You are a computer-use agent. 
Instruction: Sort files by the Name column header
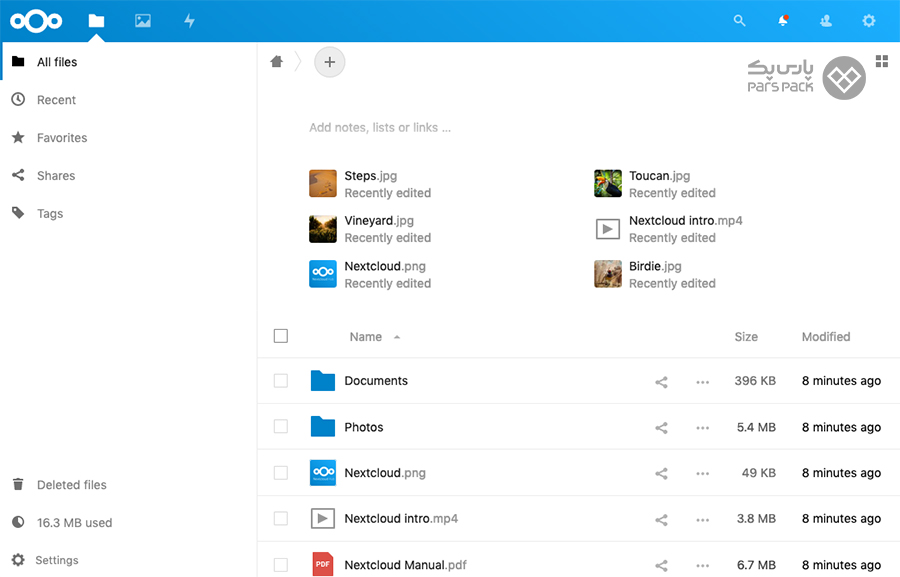pyautogui.click(x=366, y=337)
